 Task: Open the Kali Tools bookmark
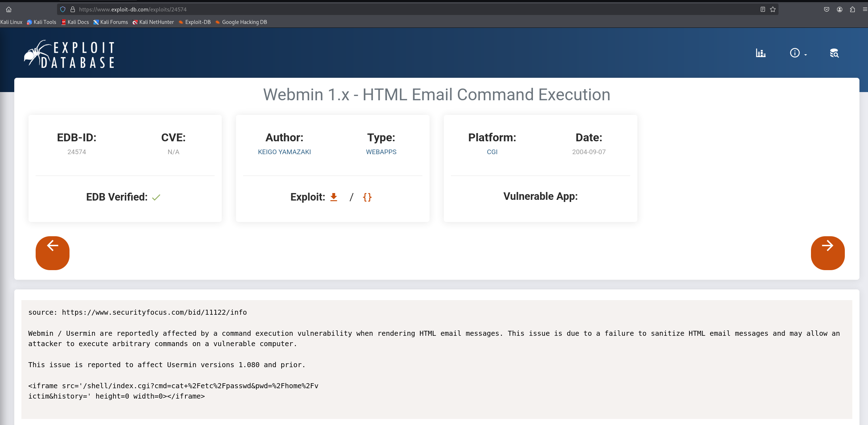tap(41, 22)
